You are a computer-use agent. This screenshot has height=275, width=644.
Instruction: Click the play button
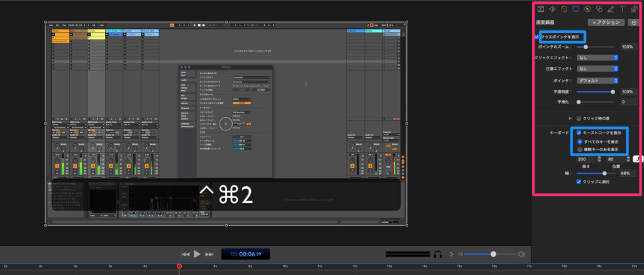pyautogui.click(x=197, y=254)
